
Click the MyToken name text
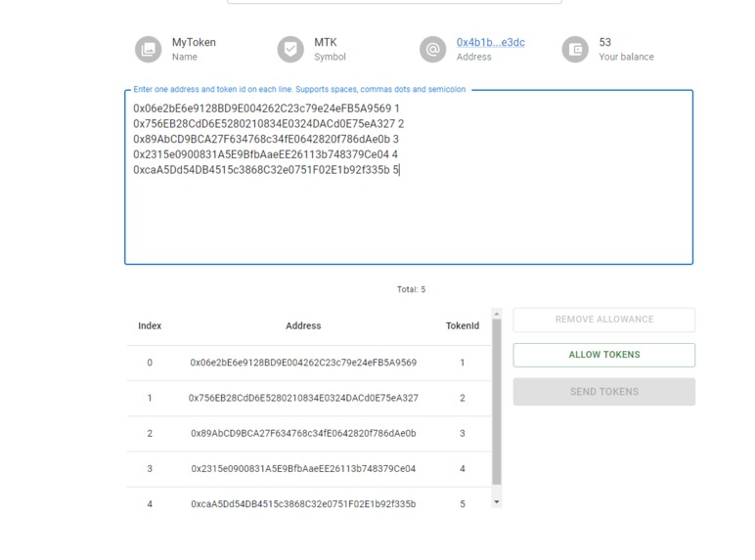click(x=194, y=42)
